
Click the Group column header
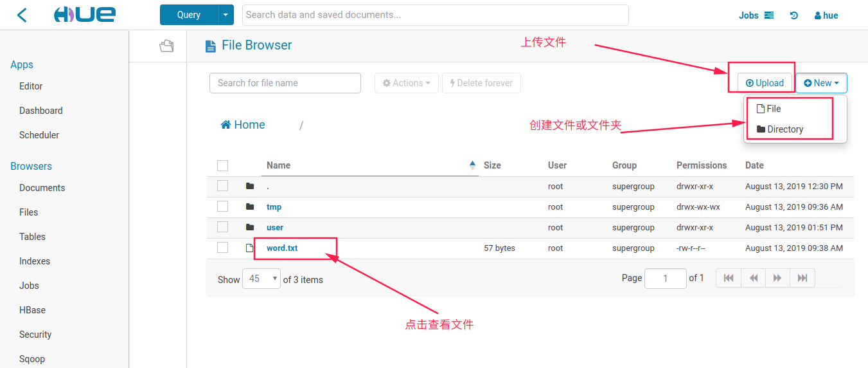[624, 165]
